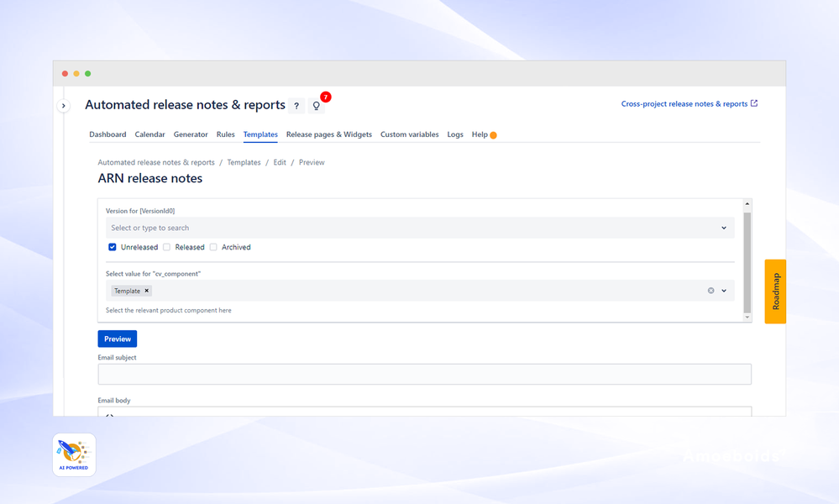Expand the collapsed left sidebar arrow

(63, 105)
